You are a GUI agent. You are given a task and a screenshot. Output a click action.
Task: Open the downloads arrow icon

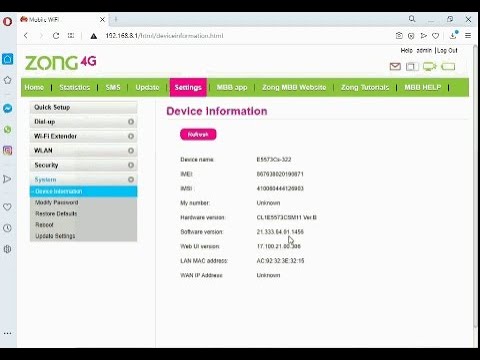click(453, 35)
